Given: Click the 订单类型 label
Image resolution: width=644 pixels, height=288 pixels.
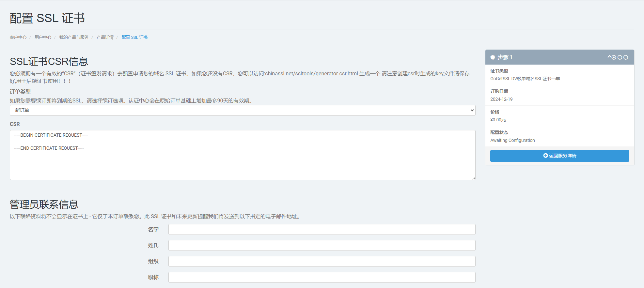Looking at the screenshot, I should pos(20,92).
